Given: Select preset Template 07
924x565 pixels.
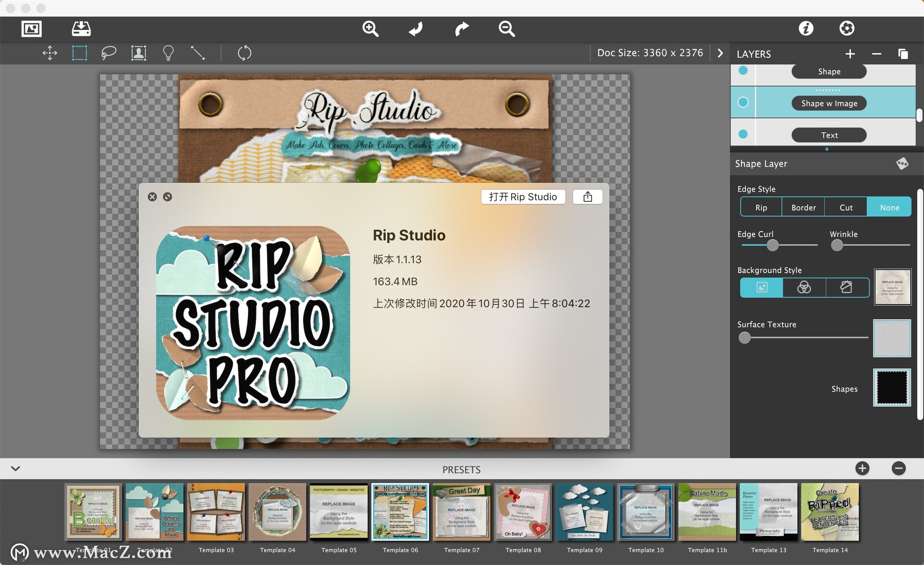Looking at the screenshot, I should point(462,512).
